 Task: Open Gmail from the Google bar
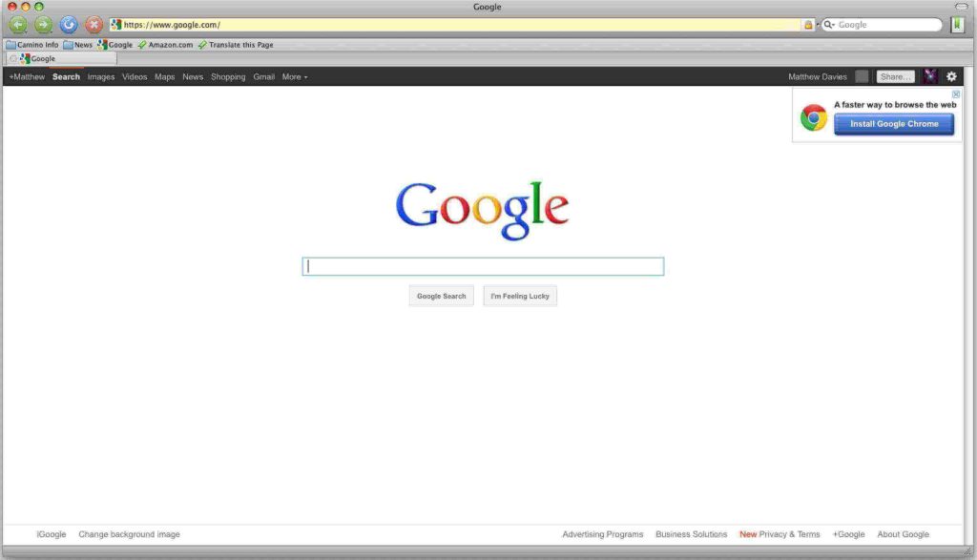(x=263, y=76)
